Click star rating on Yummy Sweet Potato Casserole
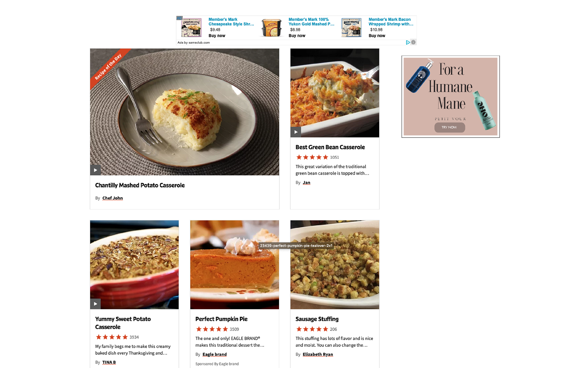Image resolution: width=588 pixels, height=368 pixels. [x=112, y=337]
